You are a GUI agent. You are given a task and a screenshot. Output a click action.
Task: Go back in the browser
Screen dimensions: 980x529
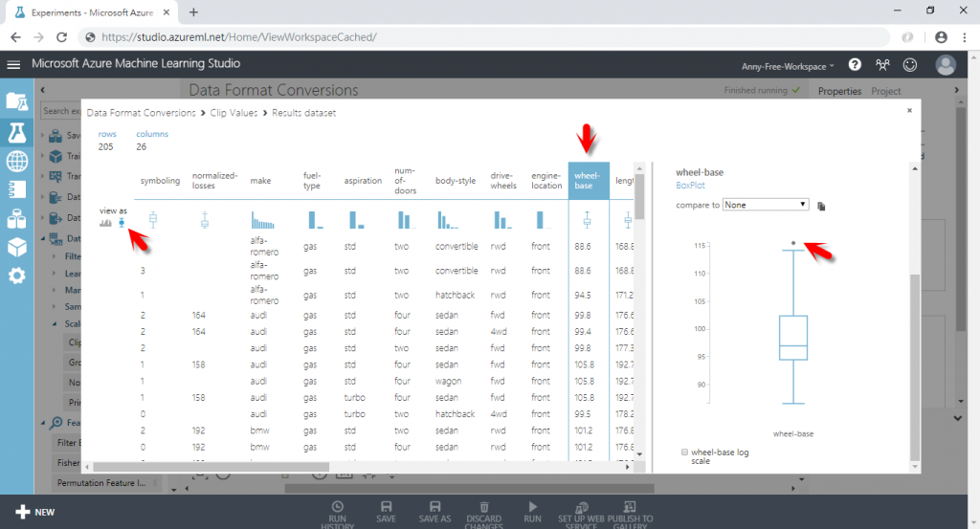[15, 37]
